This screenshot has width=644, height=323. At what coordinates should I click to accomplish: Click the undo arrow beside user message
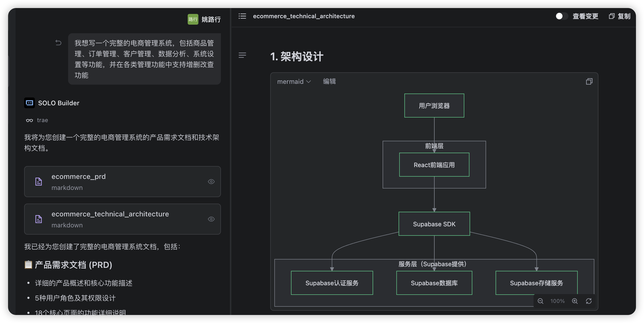pyautogui.click(x=58, y=43)
